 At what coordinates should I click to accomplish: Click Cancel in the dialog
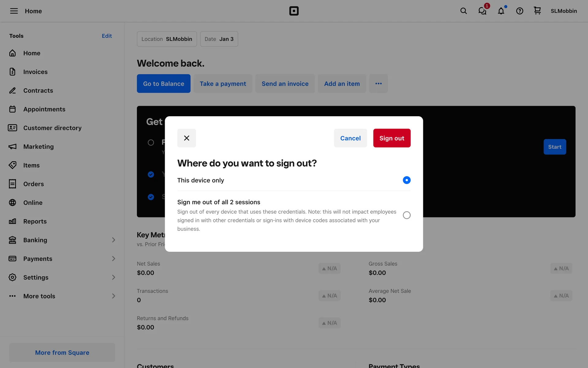(350, 138)
